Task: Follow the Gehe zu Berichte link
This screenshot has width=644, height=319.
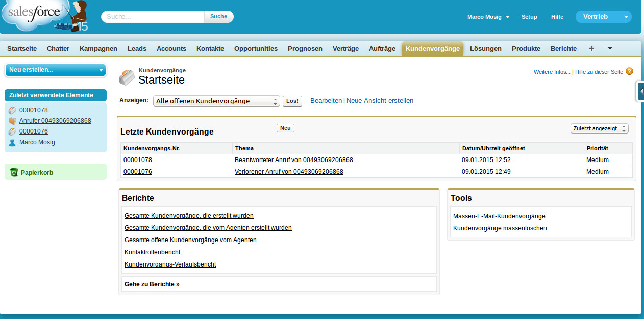Action: click(148, 284)
